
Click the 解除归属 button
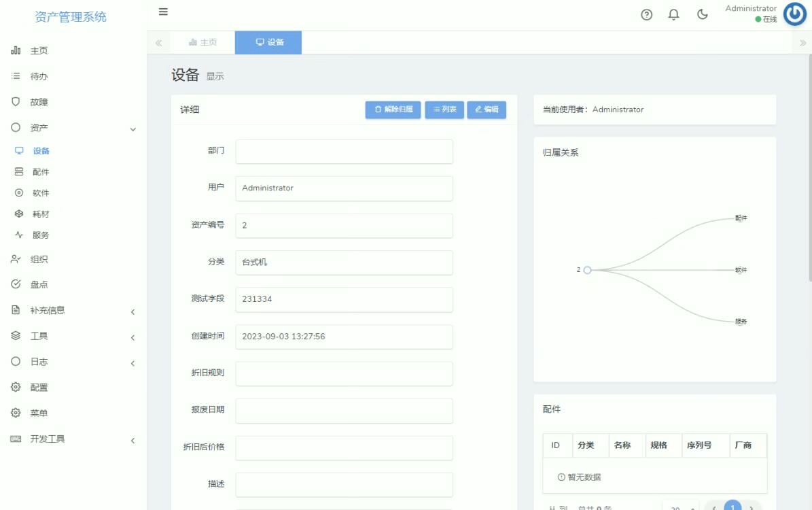click(393, 109)
